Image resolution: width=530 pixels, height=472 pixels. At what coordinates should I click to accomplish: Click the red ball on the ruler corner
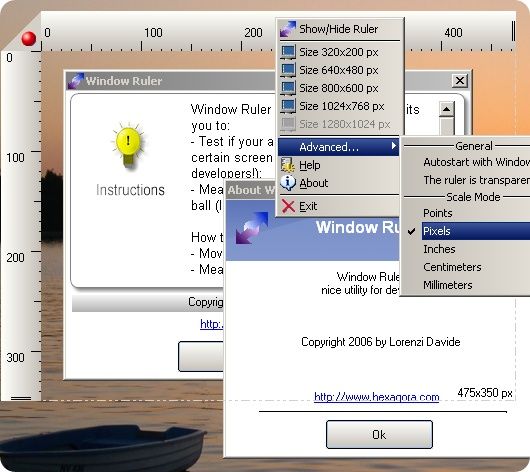coord(29,39)
